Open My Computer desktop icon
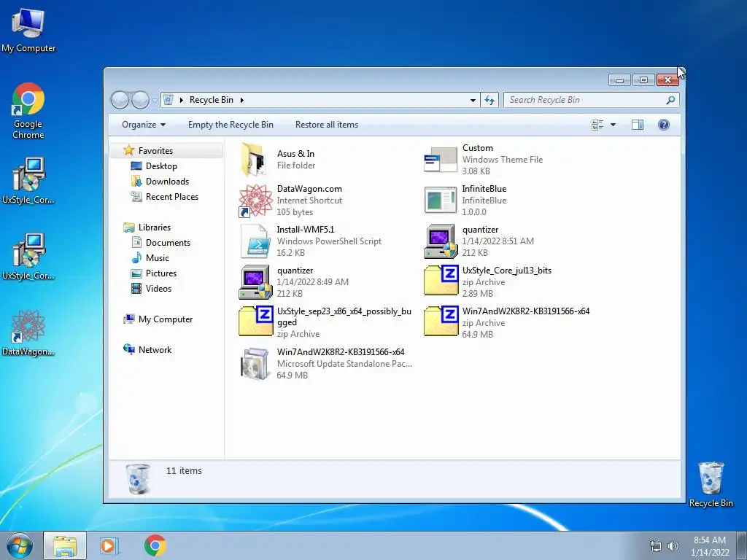The width and height of the screenshot is (747, 560). click(x=28, y=30)
